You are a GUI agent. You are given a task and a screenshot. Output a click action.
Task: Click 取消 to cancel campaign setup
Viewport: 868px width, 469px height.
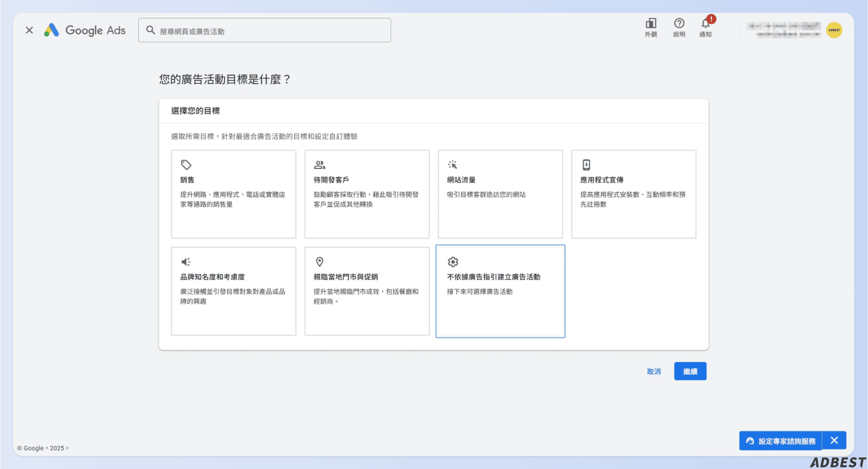(654, 371)
